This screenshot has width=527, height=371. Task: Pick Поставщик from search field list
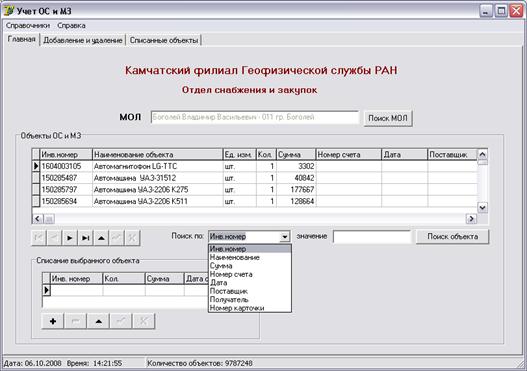[x=229, y=291]
